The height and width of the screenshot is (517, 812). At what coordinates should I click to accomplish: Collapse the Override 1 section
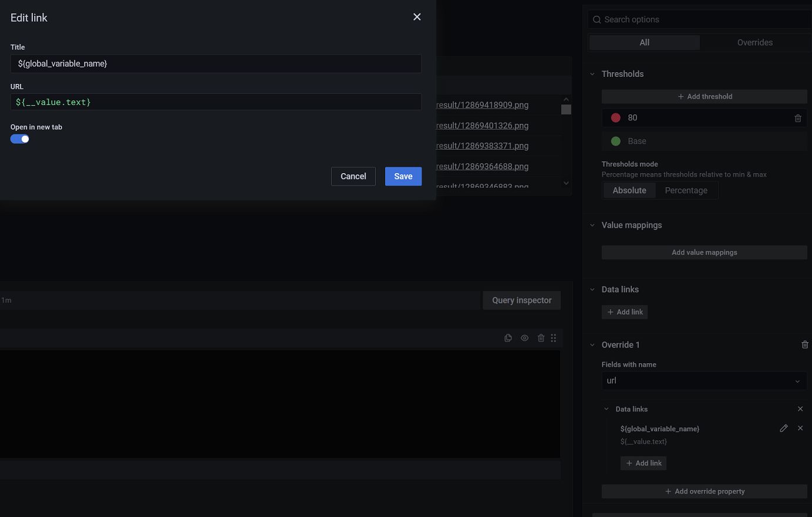(592, 345)
